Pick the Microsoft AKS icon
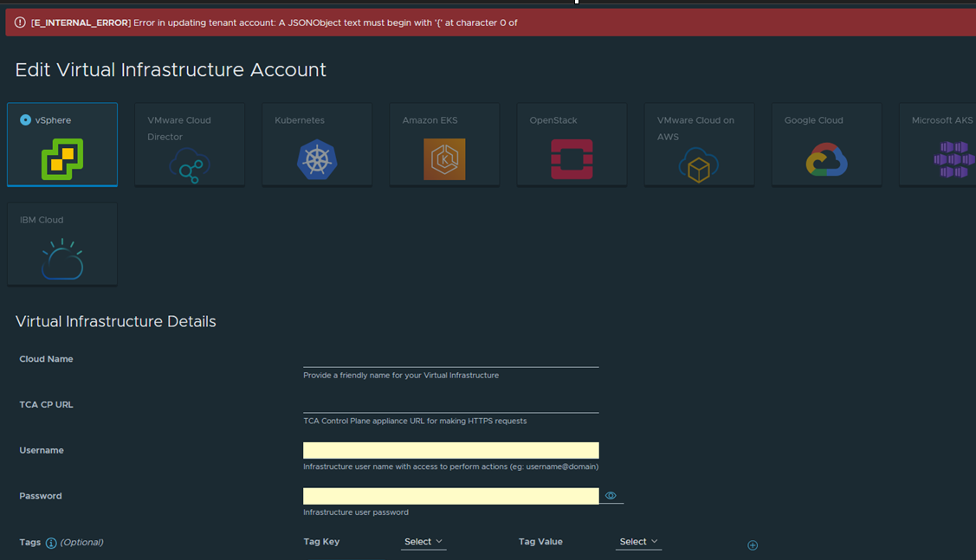Screen dimensions: 976x560 (x=953, y=160)
